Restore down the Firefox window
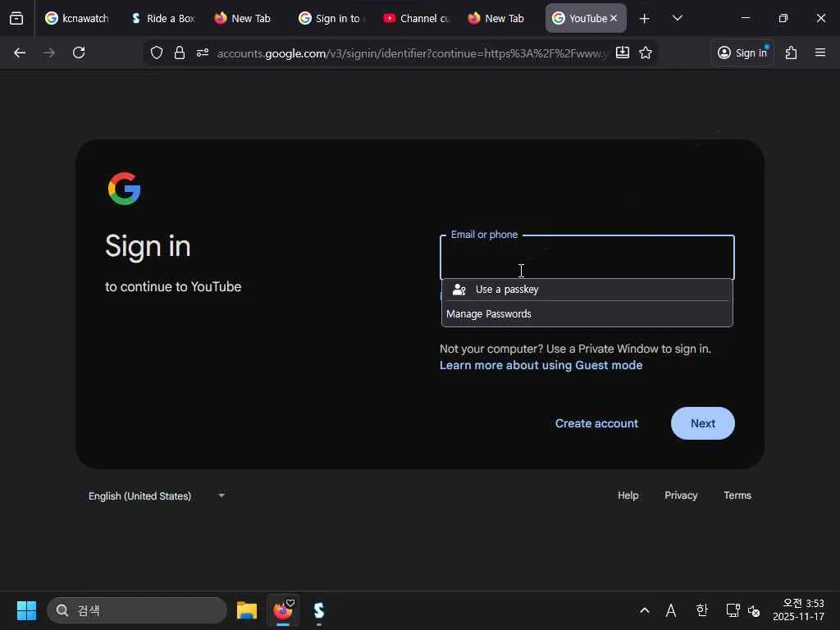The image size is (840, 630). coord(783,18)
